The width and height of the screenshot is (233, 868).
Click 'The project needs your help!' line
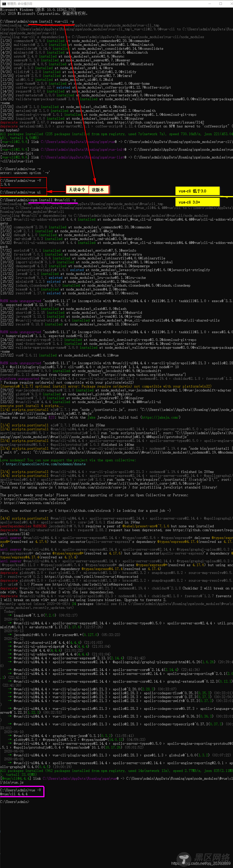coord(94,495)
